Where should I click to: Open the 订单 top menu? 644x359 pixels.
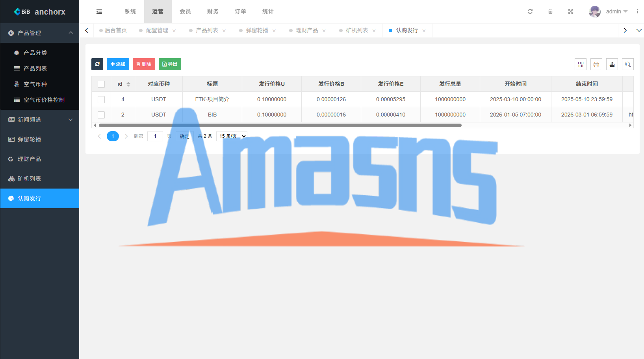(240, 11)
